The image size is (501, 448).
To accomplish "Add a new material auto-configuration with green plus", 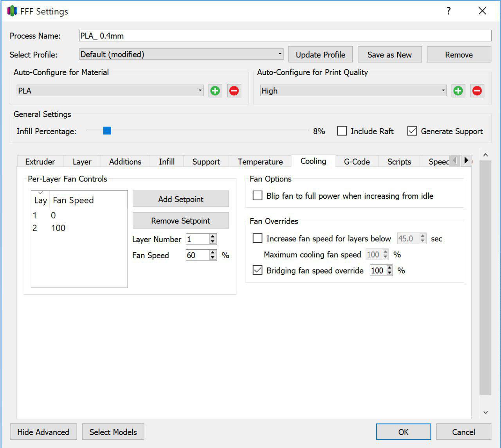I will pyautogui.click(x=215, y=91).
